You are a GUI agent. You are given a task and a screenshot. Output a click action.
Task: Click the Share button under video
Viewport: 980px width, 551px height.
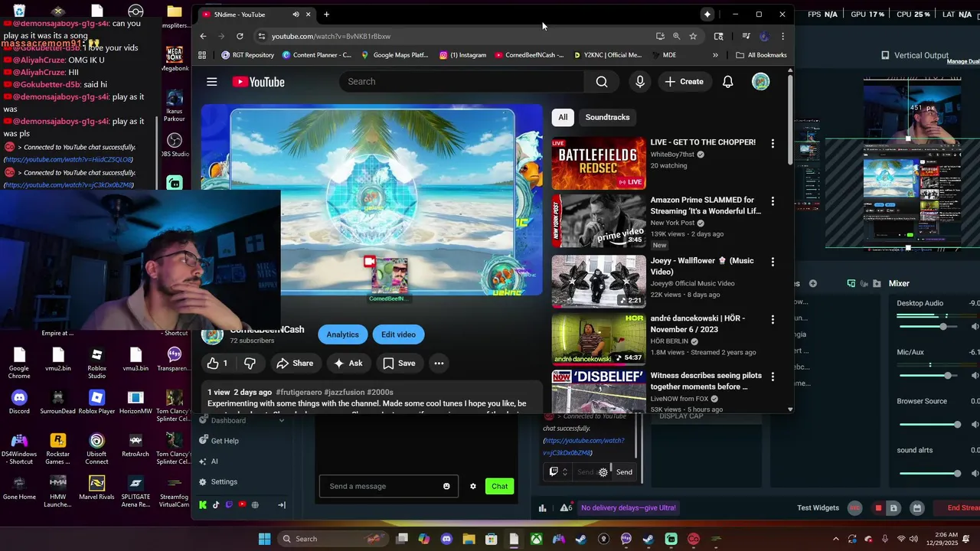pyautogui.click(x=295, y=364)
